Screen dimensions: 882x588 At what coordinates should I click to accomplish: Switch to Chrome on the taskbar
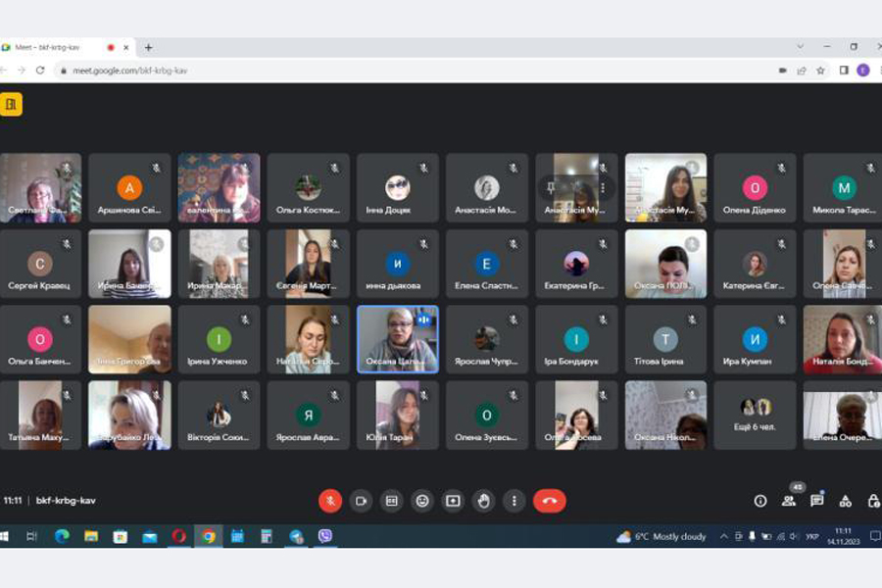(x=208, y=536)
